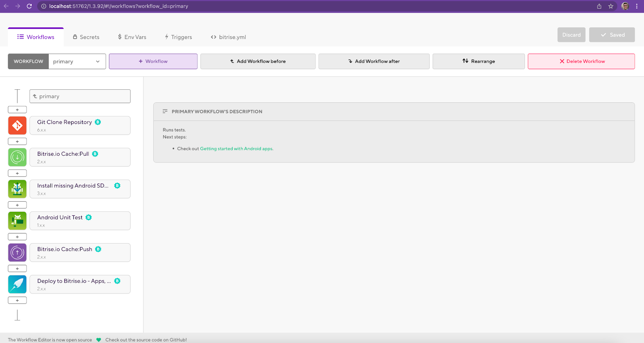
Task: Click verified badge on Install missing Android step
Action: pos(117,186)
